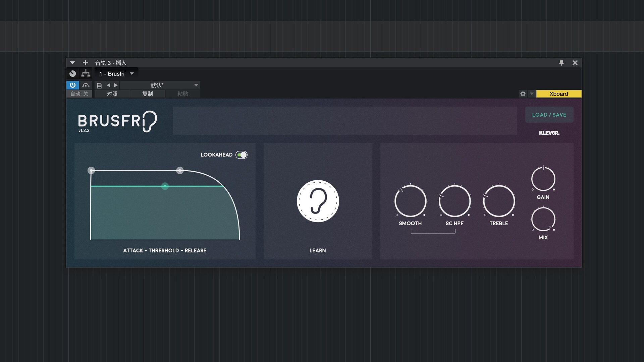The image size is (644, 362).
Task: Click the Mix knob
Action: (543, 219)
